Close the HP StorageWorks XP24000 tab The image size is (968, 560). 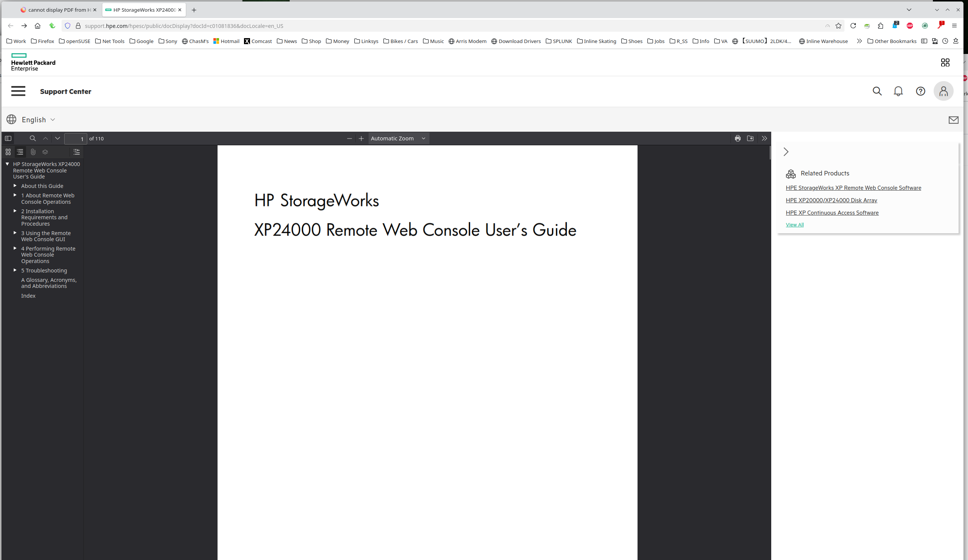(x=180, y=10)
